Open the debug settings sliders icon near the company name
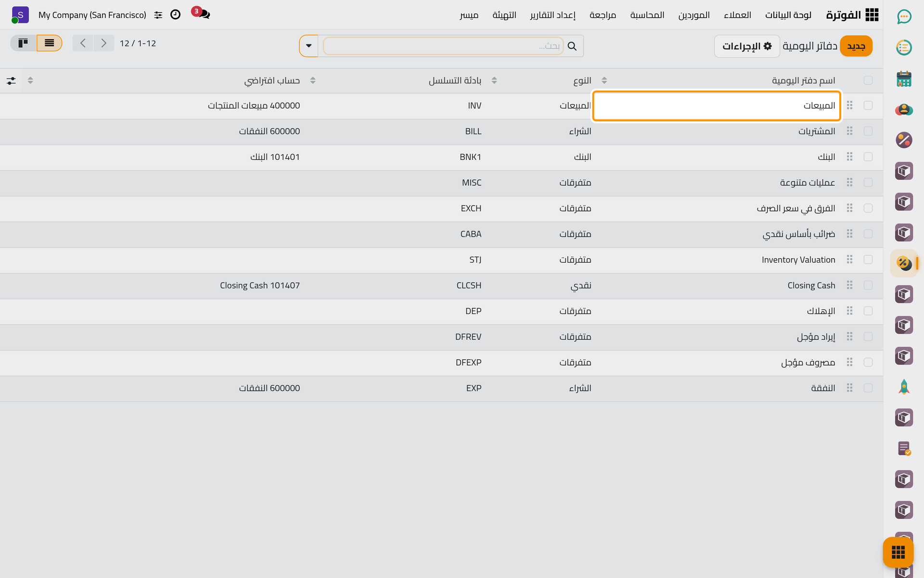 pos(158,15)
